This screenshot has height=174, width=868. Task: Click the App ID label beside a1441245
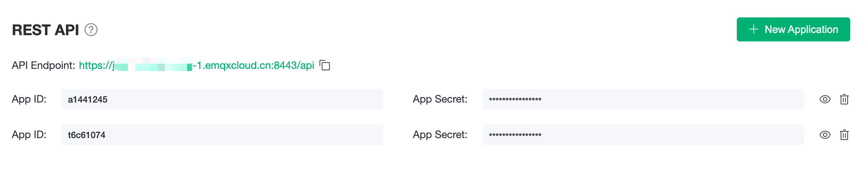tap(29, 99)
